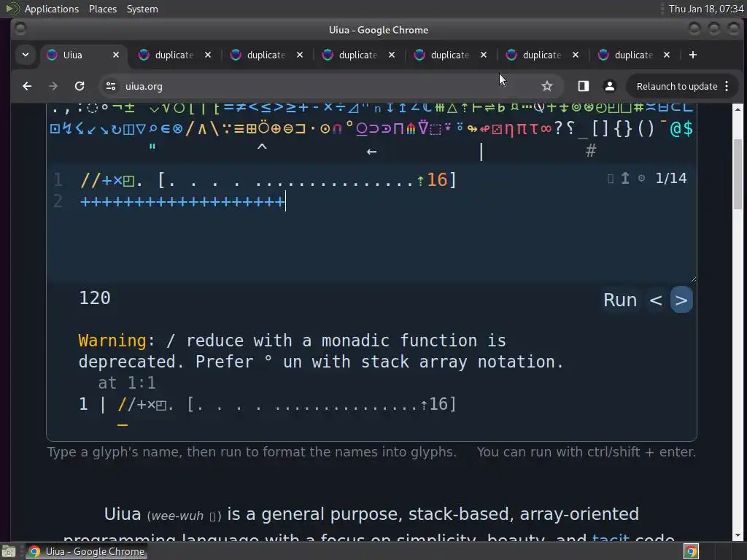This screenshot has height=560, width=747.
Task: Insert the windows glyph (split square)
Action: [128, 129]
